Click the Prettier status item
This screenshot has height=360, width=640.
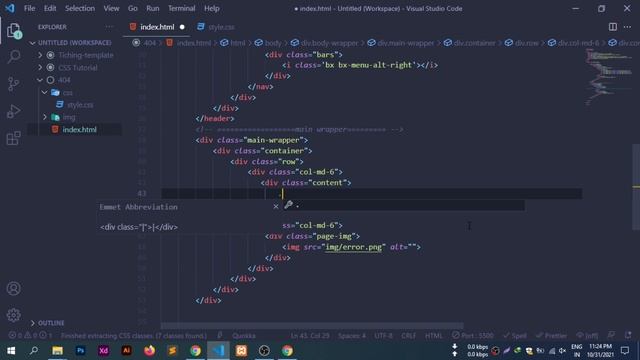[551, 336]
